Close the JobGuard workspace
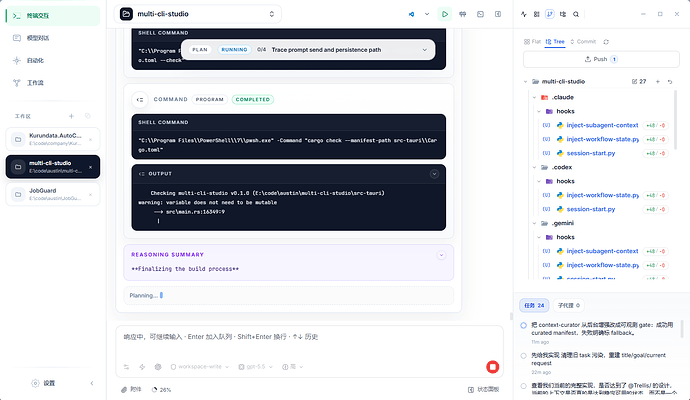This screenshot has width=690, height=400. pos(90,194)
